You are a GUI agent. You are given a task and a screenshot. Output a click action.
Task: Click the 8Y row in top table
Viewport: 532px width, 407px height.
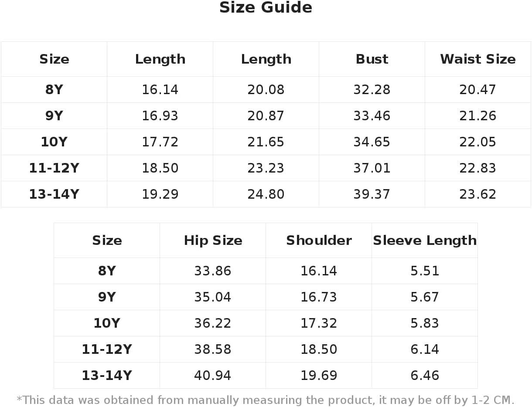click(x=266, y=90)
